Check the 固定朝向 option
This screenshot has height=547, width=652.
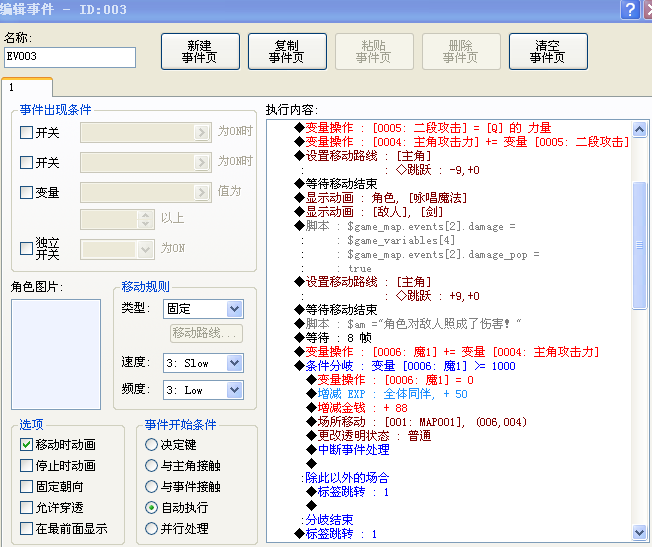pyautogui.click(x=26, y=486)
